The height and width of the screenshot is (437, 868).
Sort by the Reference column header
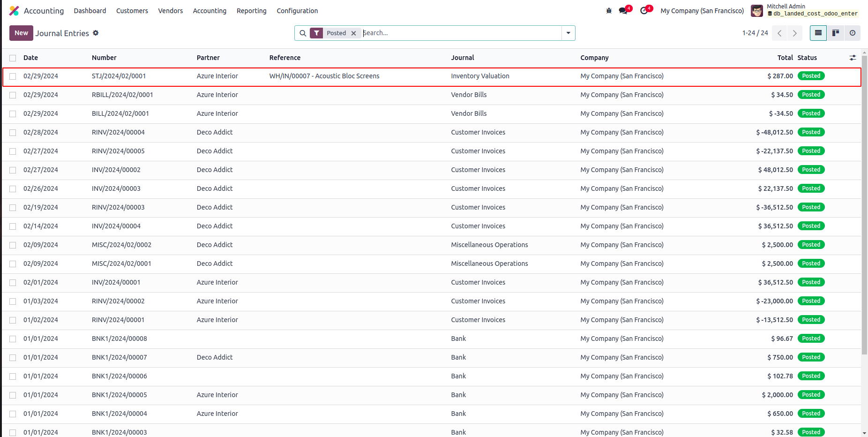coord(285,58)
